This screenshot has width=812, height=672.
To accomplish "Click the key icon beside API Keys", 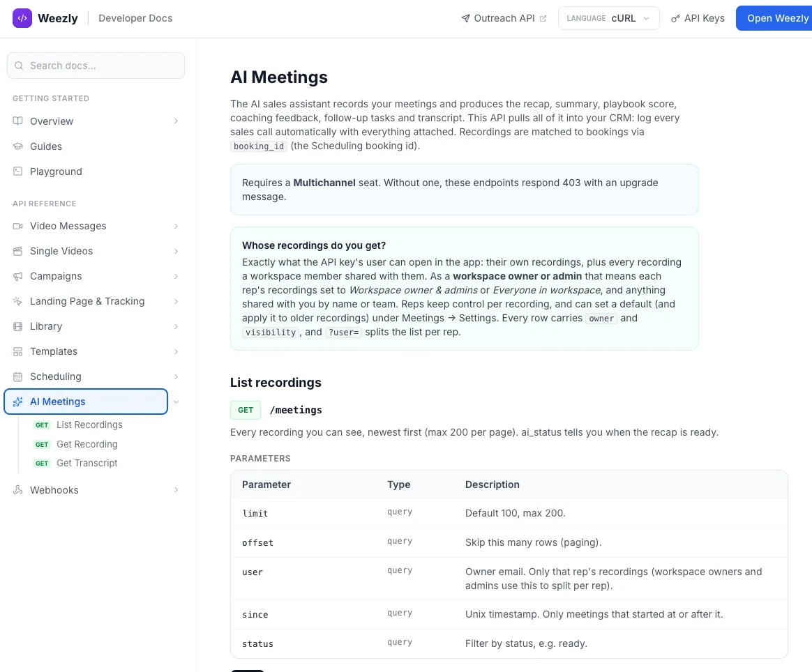I will tap(675, 19).
